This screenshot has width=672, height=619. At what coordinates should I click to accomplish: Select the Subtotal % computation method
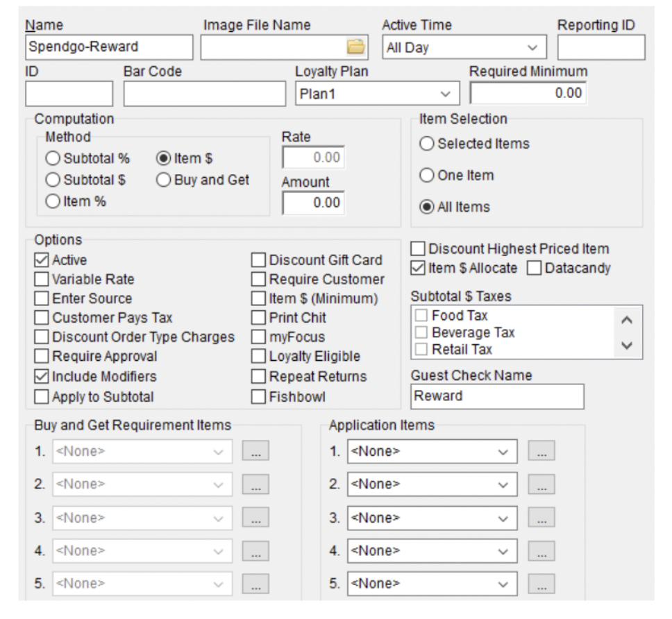[53, 159]
